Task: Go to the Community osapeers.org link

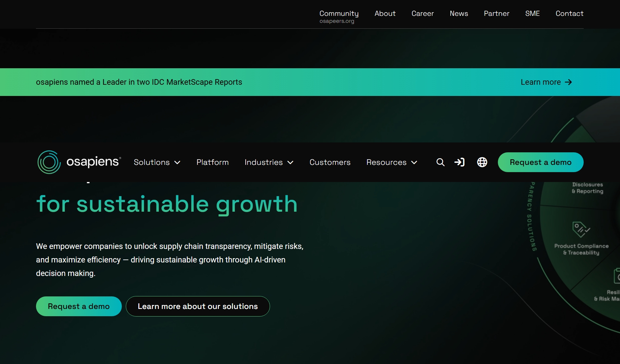Action: tap(339, 16)
